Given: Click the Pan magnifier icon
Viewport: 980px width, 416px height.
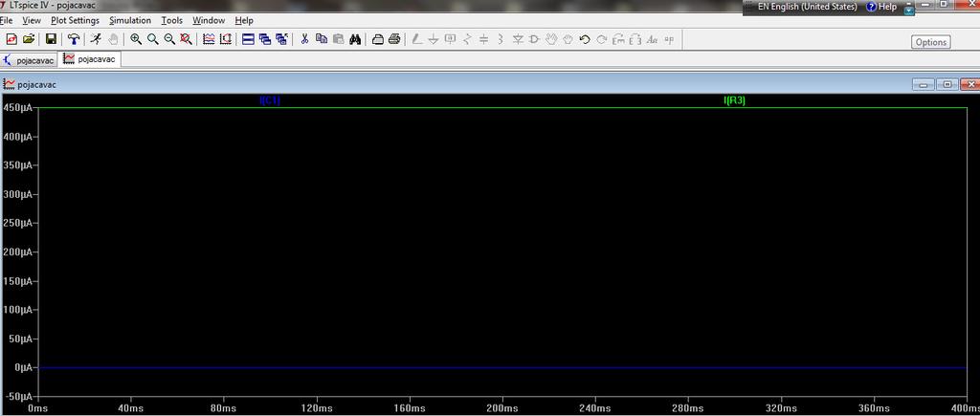Looking at the screenshot, I should click(x=152, y=39).
